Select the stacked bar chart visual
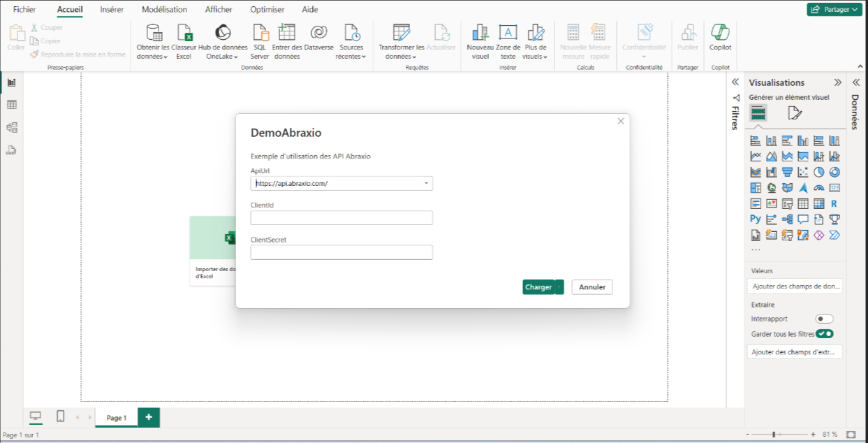The width and height of the screenshot is (868, 443). pos(756,140)
